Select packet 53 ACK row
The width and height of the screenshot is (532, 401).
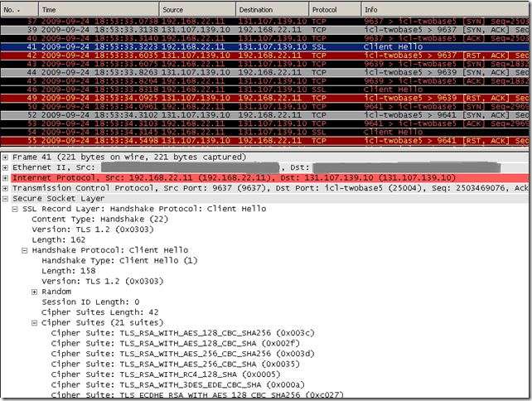point(264,123)
